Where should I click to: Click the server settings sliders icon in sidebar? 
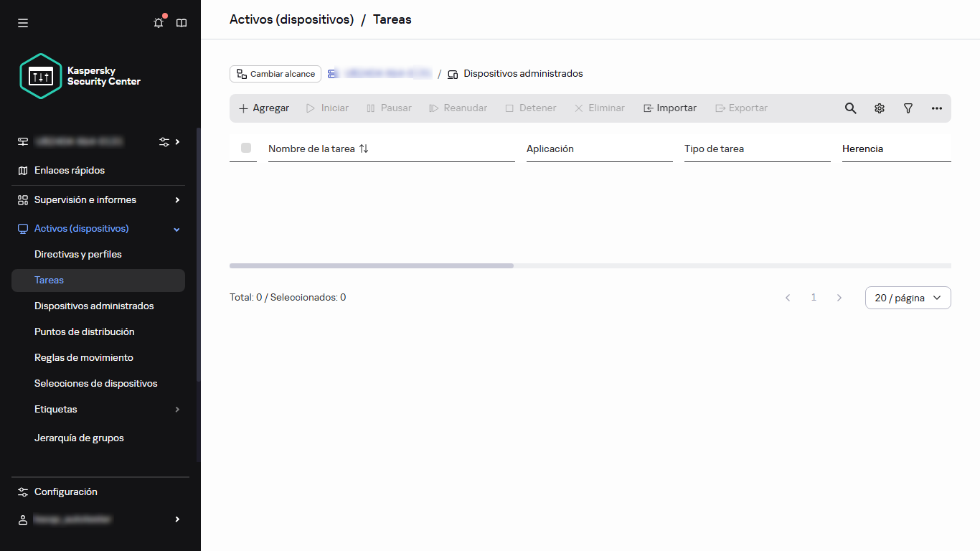click(x=164, y=142)
